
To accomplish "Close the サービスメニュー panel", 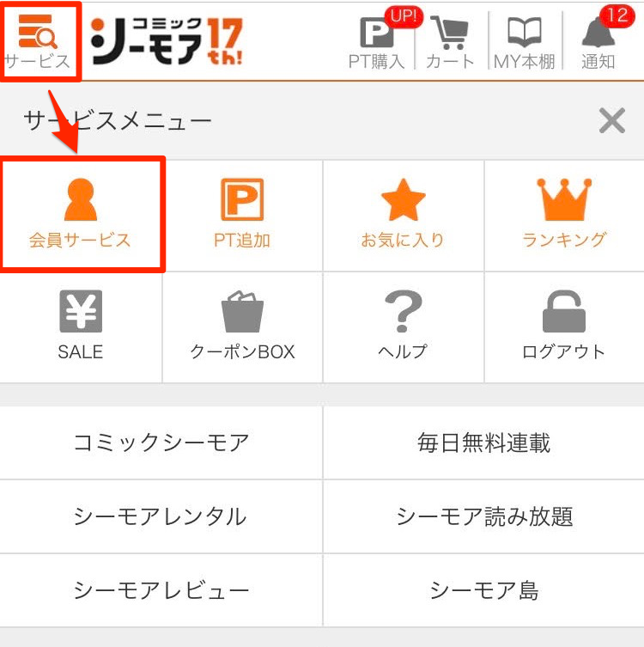I will coord(612,120).
